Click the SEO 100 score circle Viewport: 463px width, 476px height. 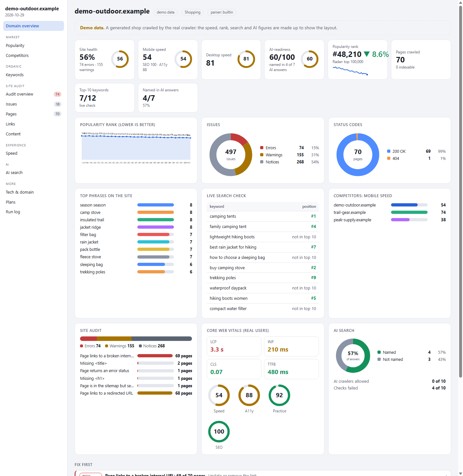tap(219, 432)
